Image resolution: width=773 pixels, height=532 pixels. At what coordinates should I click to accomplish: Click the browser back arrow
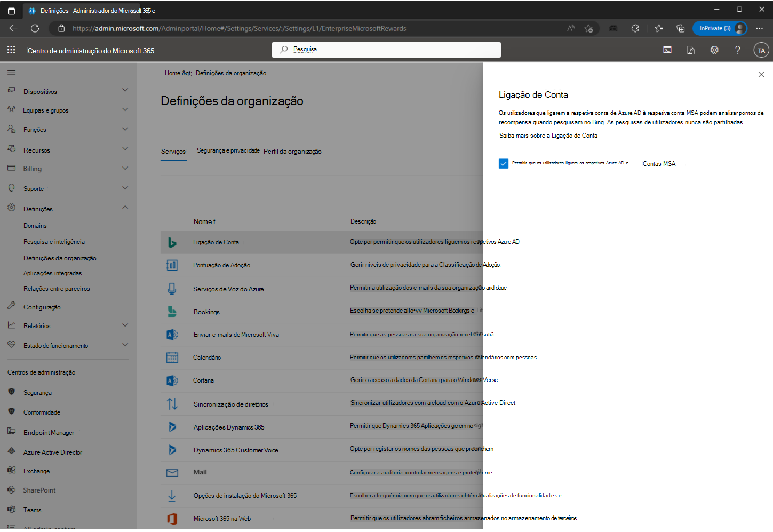point(13,28)
